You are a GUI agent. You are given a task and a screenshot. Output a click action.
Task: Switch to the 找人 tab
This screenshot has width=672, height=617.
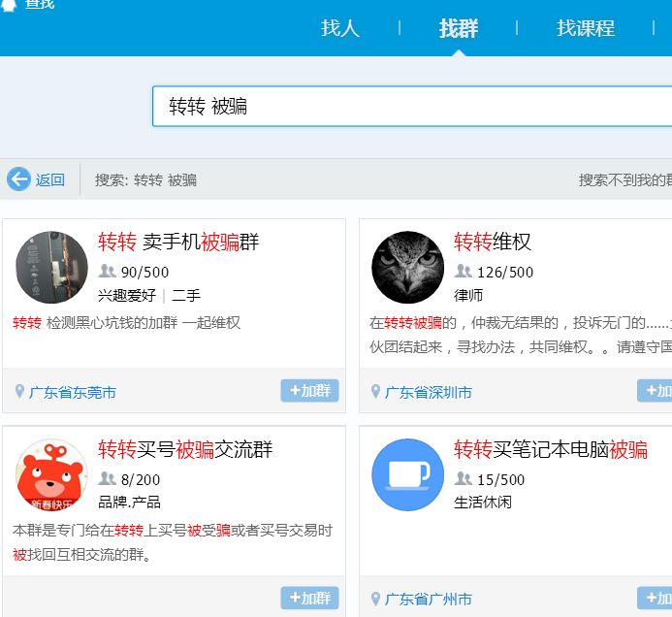[339, 28]
